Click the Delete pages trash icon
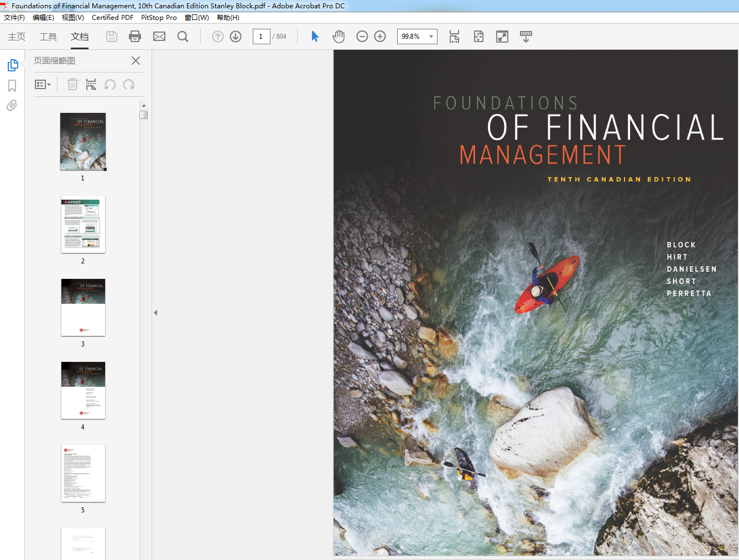This screenshot has width=739, height=560. tap(72, 84)
